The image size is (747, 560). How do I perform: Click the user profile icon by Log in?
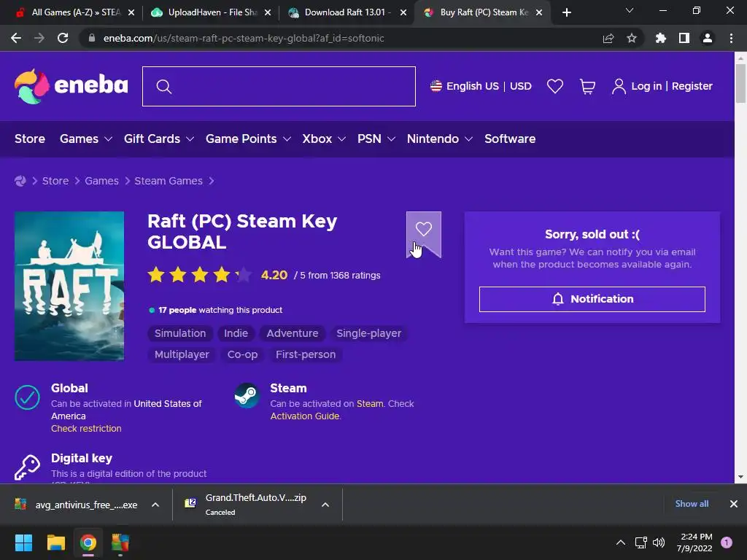(x=619, y=86)
